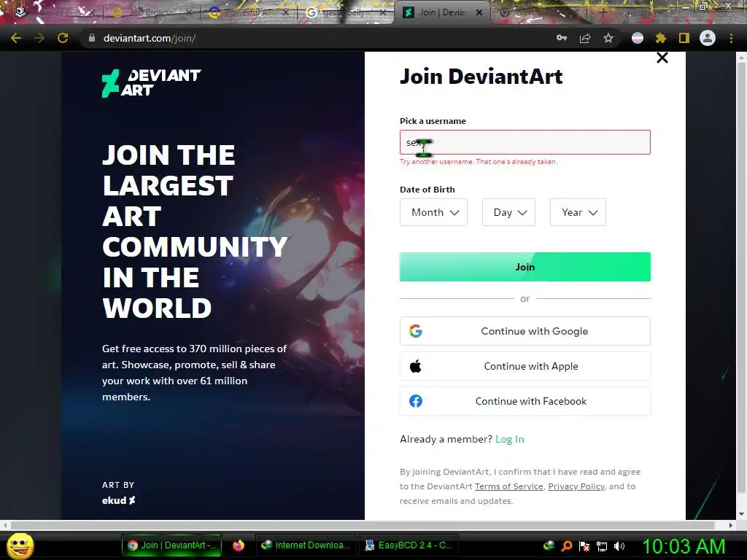Click the horizontal page scrollbar

click(362, 525)
